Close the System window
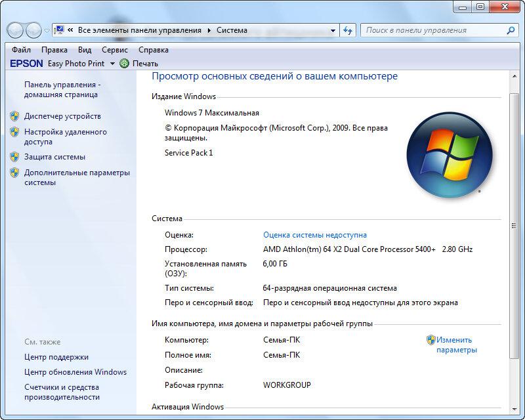The image size is (525, 420). 505,7
